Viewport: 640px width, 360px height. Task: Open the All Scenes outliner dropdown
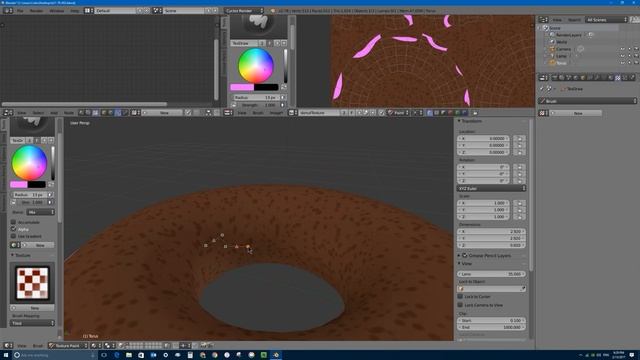point(606,20)
